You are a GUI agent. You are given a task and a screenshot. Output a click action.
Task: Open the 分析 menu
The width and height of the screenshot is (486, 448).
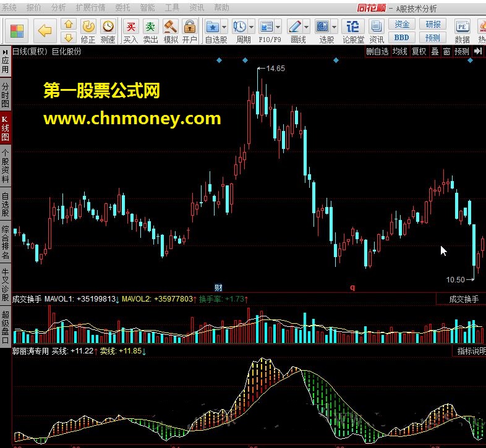click(59, 7)
